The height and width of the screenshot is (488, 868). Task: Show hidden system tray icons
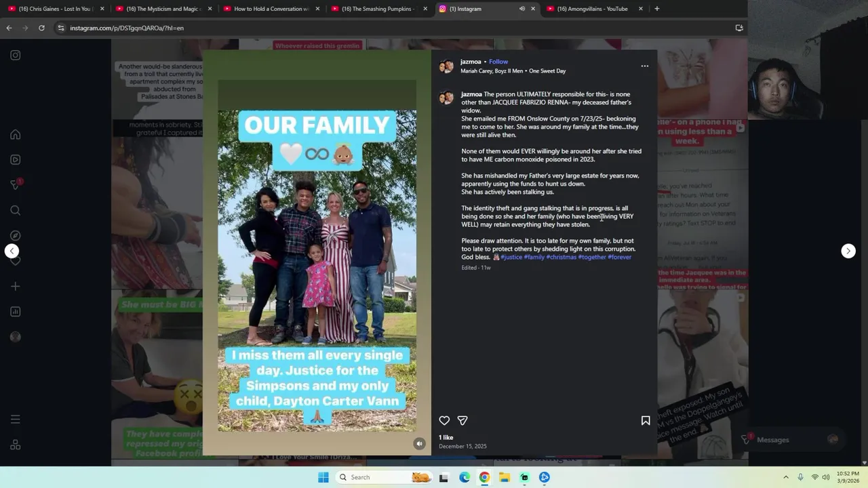pyautogui.click(x=786, y=477)
